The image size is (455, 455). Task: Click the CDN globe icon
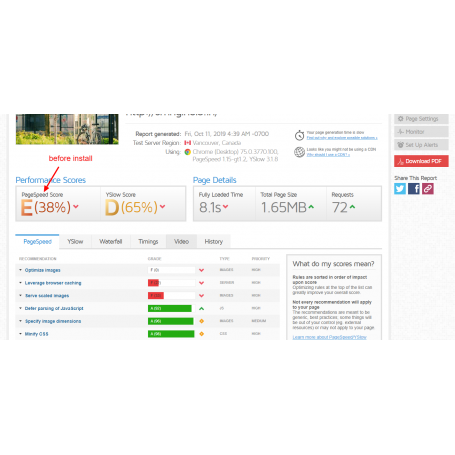[x=299, y=152]
